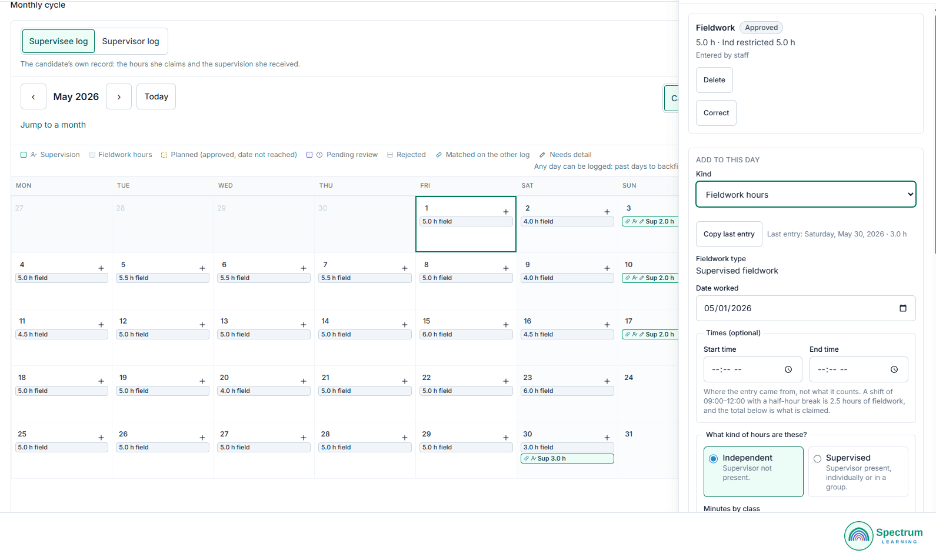936x560 pixels.
Task: Click the Date worked field
Action: (806, 308)
